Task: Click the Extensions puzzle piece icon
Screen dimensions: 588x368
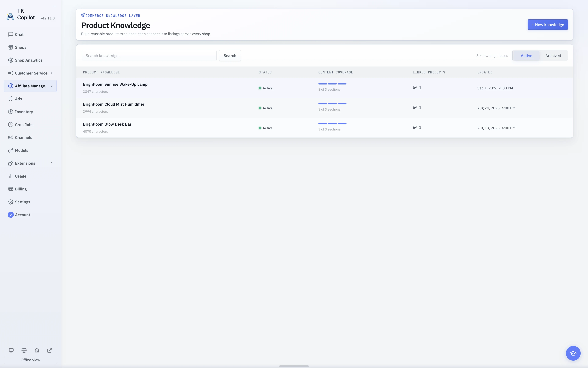Action: click(x=11, y=163)
